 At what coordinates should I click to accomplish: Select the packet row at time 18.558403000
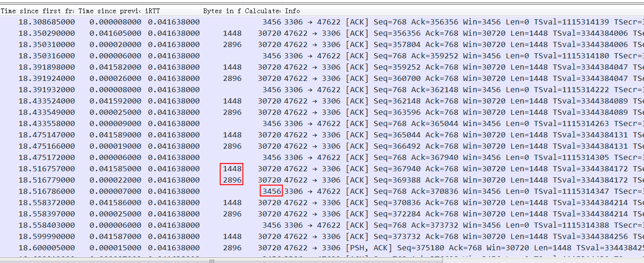322,225
